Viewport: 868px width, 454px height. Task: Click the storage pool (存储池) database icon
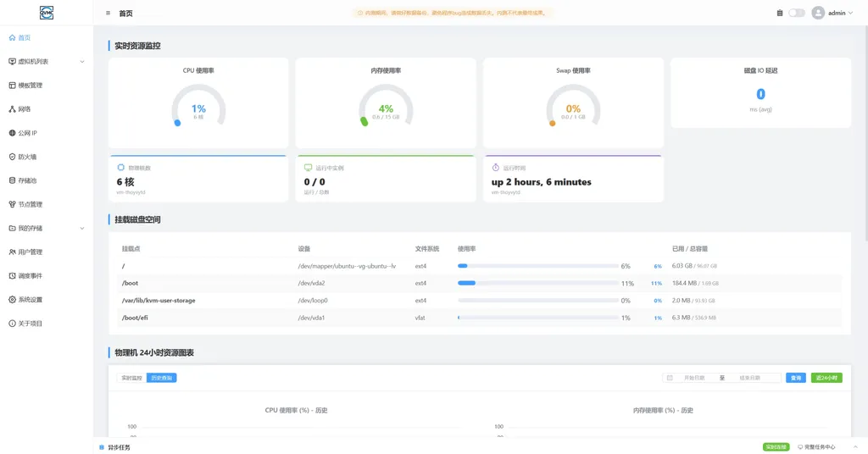click(x=12, y=180)
